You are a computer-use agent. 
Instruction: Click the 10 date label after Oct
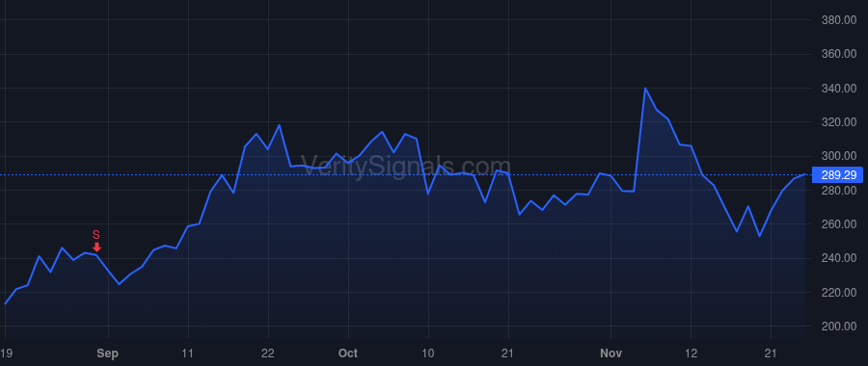pos(428,353)
